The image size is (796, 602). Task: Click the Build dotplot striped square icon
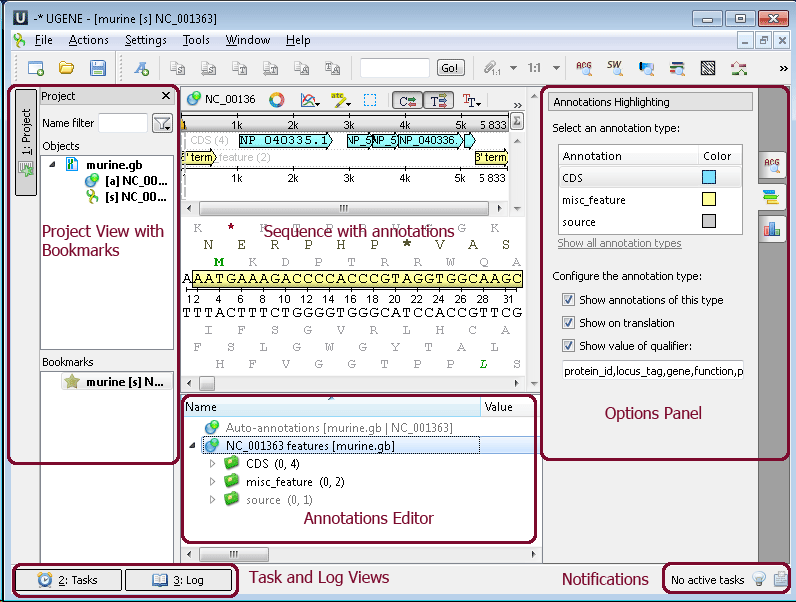pos(708,68)
